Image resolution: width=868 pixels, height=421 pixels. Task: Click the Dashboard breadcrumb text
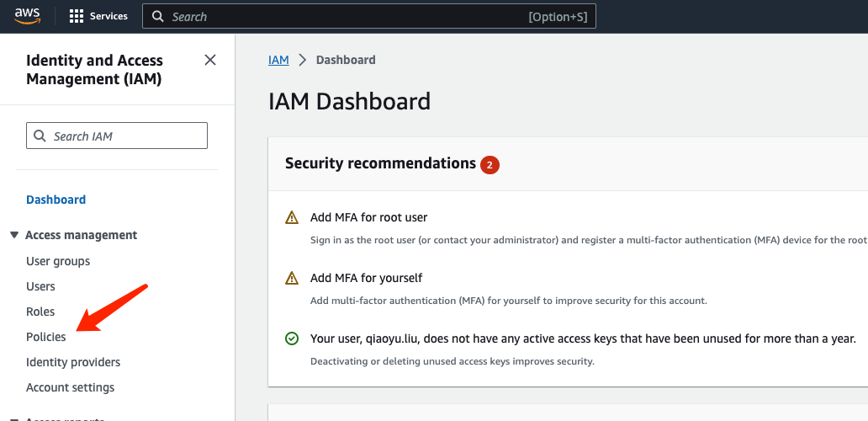(x=346, y=60)
